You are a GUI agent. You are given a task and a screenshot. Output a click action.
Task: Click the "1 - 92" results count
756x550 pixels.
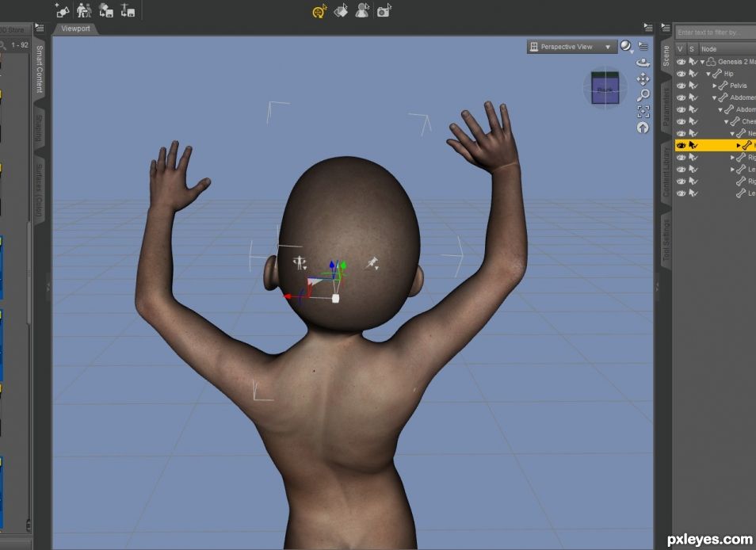point(20,45)
